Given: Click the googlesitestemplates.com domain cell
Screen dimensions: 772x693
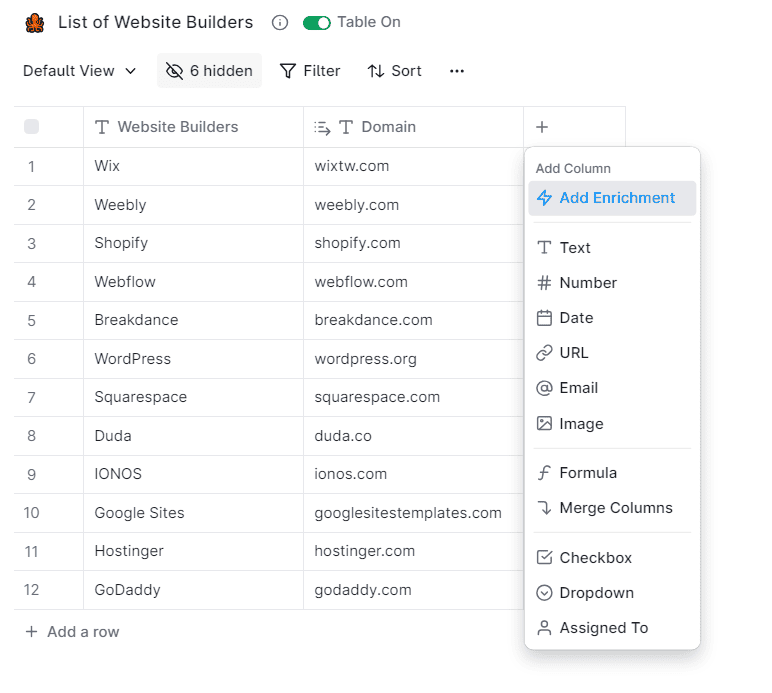Looking at the screenshot, I should (x=414, y=513).
